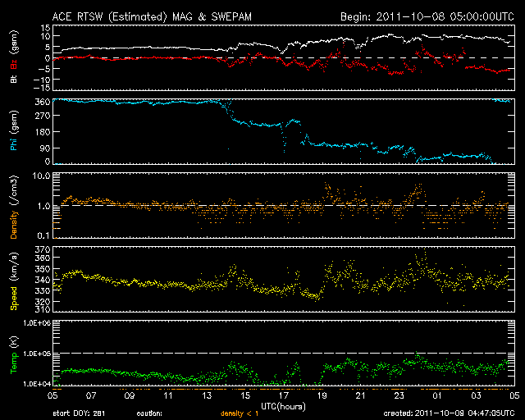Click the '-15' tick on the Bt Bz axis
The image size is (525, 420).
click(42, 88)
